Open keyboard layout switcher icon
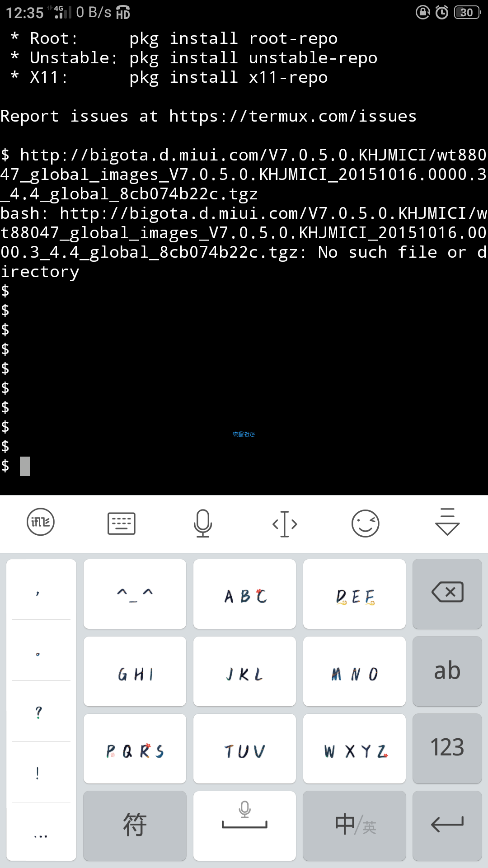Screen dimensions: 488x868 click(122, 523)
